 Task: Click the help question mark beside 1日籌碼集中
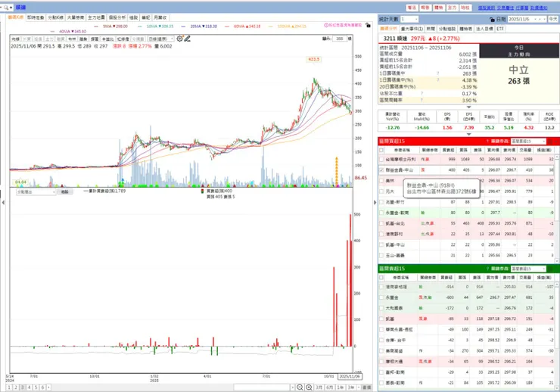tap(438, 73)
